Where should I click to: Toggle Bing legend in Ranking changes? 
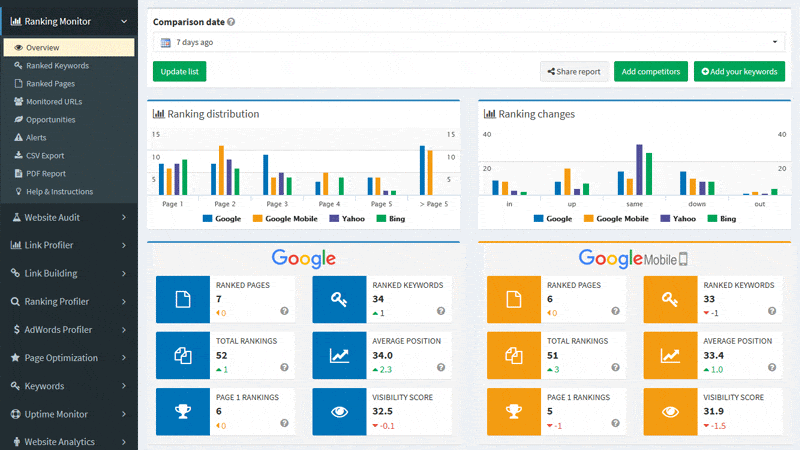click(722, 218)
